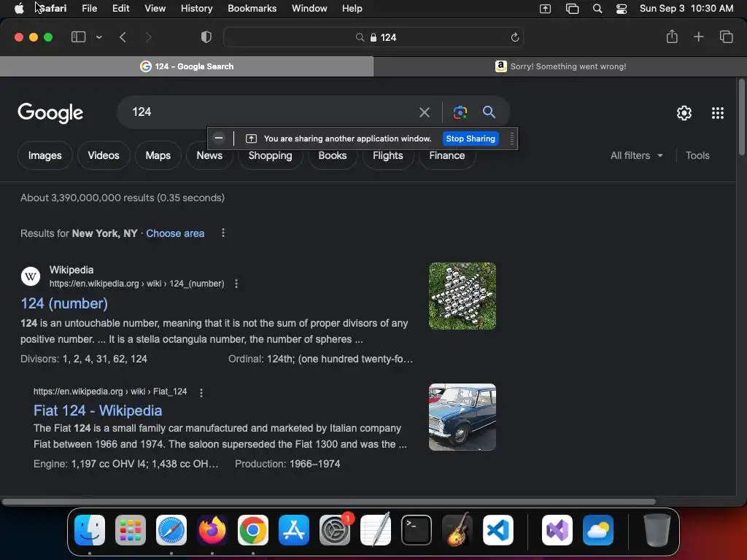Click the Wikipedia site favicon
The height and width of the screenshot is (560, 747).
31,276
